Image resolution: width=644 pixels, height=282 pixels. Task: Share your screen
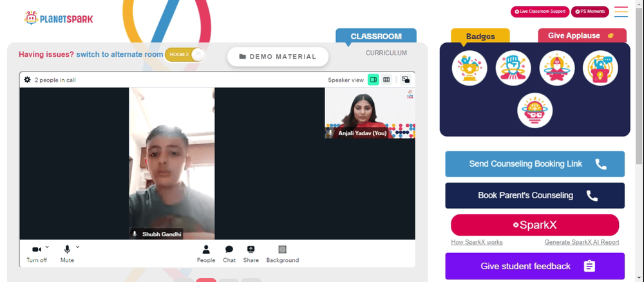pos(251,254)
